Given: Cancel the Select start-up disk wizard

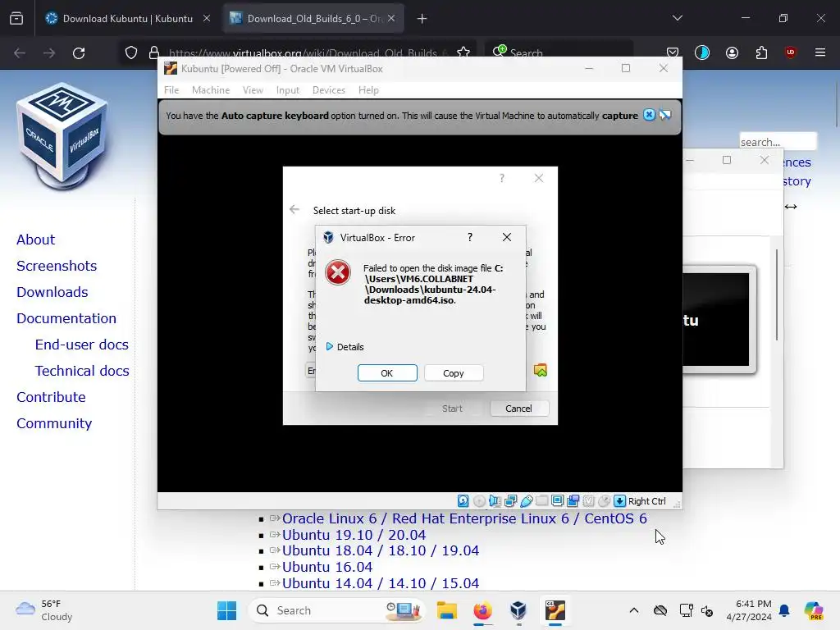Looking at the screenshot, I should 518,409.
